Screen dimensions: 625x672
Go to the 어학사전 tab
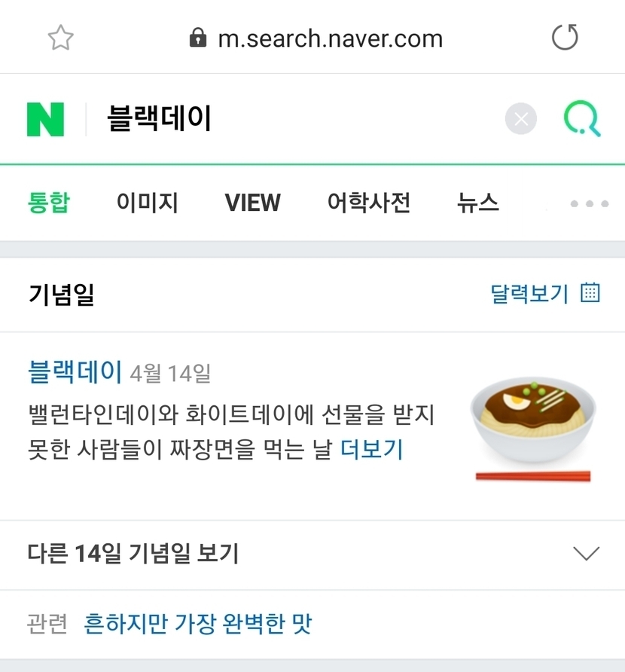pyautogui.click(x=369, y=203)
